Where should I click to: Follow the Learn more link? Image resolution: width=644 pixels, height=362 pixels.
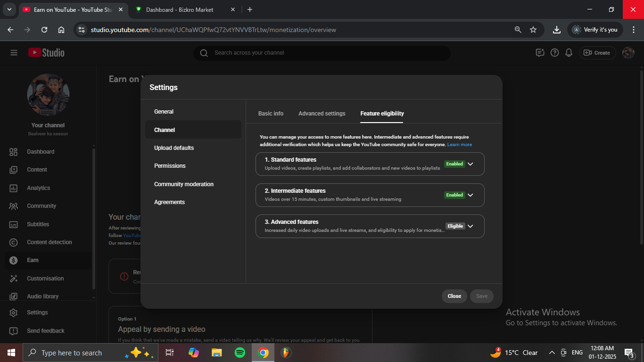click(x=459, y=145)
